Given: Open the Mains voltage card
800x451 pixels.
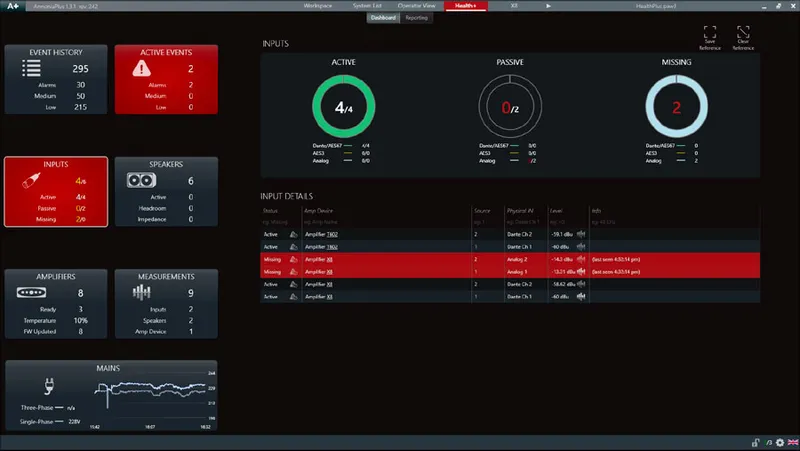Looking at the screenshot, I should (111, 395).
